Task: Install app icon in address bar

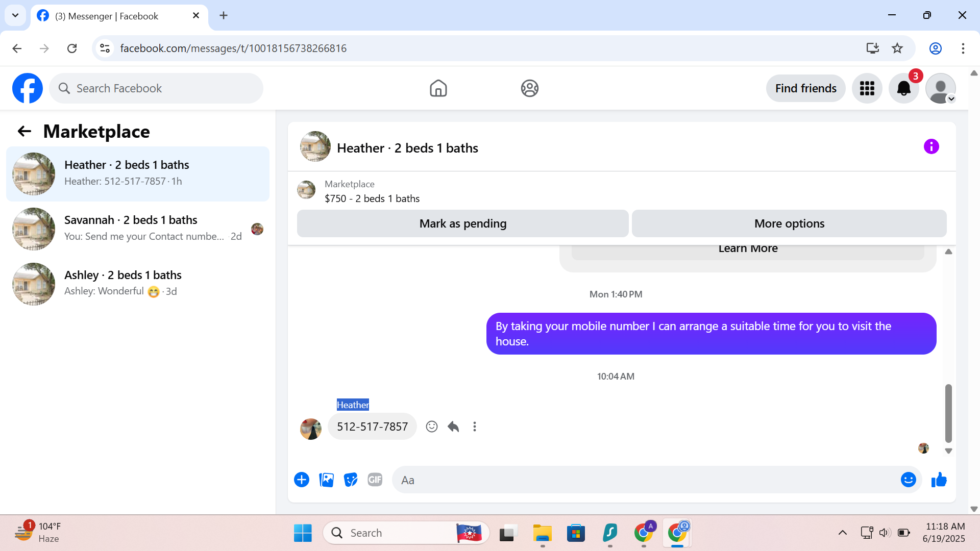Action: [x=872, y=48]
